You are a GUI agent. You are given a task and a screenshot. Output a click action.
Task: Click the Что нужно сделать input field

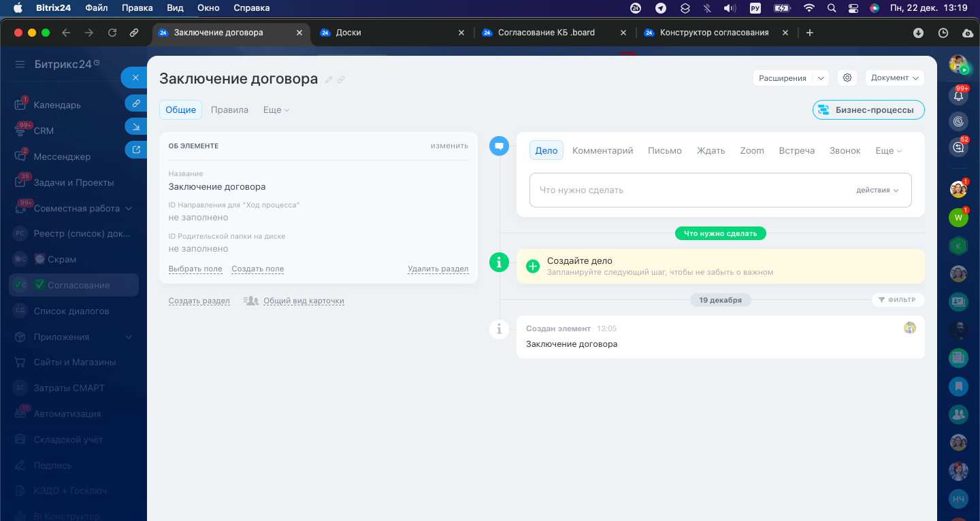[x=687, y=190]
